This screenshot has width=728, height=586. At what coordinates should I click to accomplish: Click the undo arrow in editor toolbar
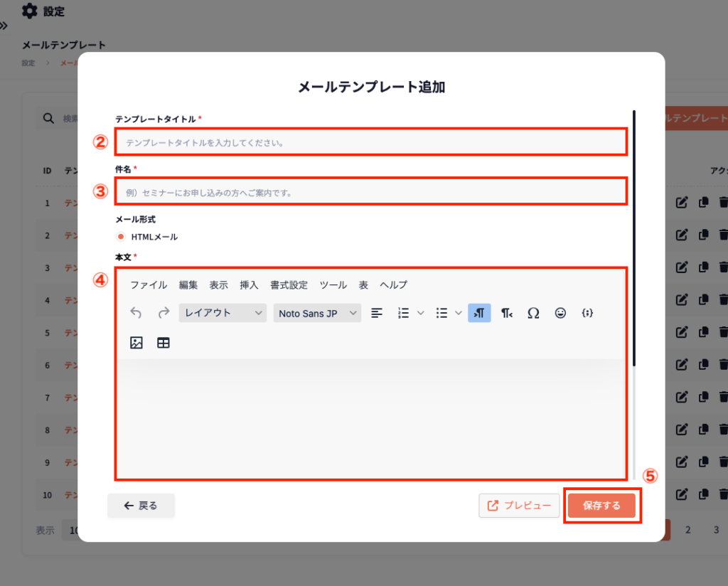pyautogui.click(x=136, y=313)
